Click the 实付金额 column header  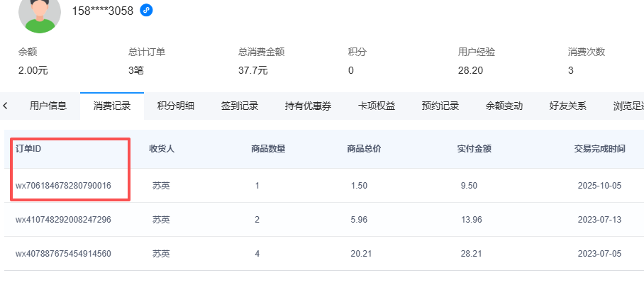tap(474, 149)
